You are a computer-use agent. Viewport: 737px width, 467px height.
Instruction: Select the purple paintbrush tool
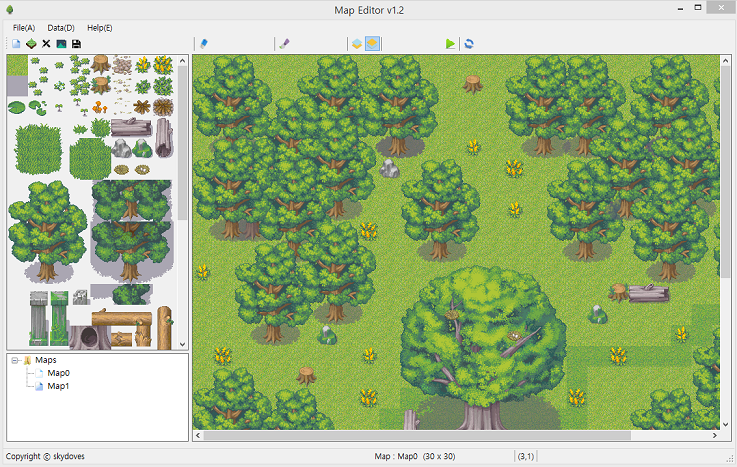(x=284, y=44)
